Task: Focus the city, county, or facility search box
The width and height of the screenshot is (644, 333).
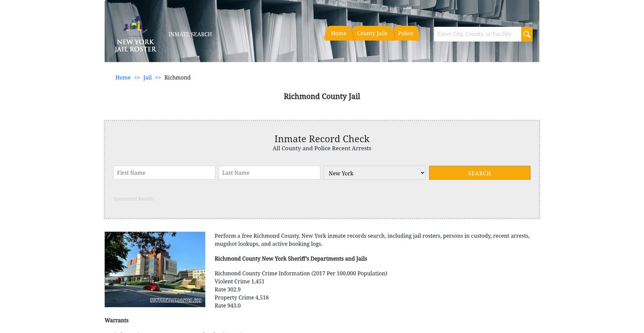Action: click(478, 34)
